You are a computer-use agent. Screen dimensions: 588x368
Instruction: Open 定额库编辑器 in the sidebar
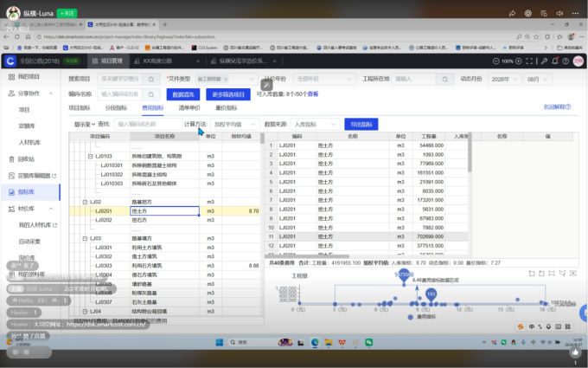[x=32, y=176]
